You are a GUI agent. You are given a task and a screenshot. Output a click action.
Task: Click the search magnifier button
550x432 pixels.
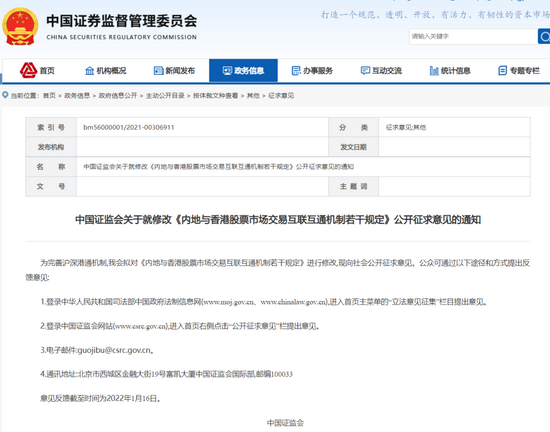[544, 36]
